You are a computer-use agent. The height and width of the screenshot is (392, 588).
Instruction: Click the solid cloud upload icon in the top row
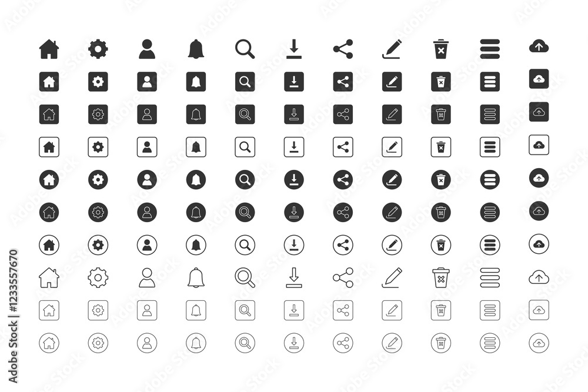(539, 46)
